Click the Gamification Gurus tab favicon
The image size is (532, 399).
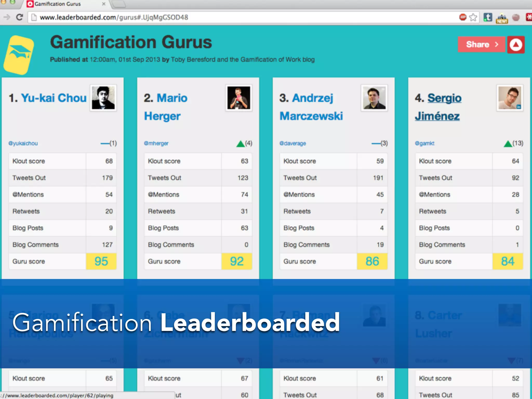tap(30, 4)
